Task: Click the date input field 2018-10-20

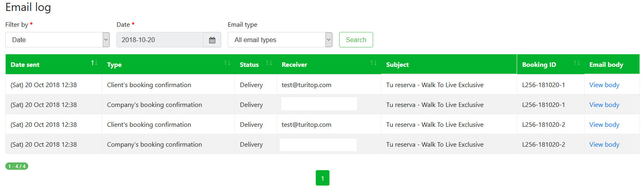Action: (160, 40)
